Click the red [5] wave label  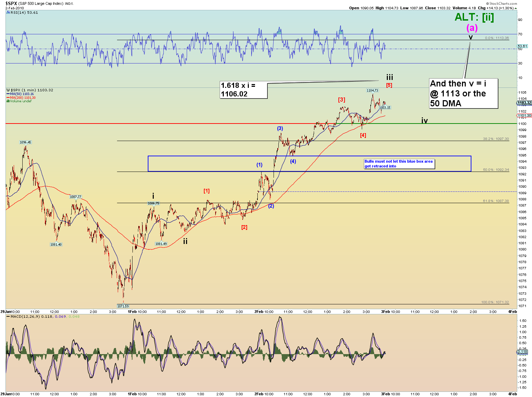tap(389, 85)
